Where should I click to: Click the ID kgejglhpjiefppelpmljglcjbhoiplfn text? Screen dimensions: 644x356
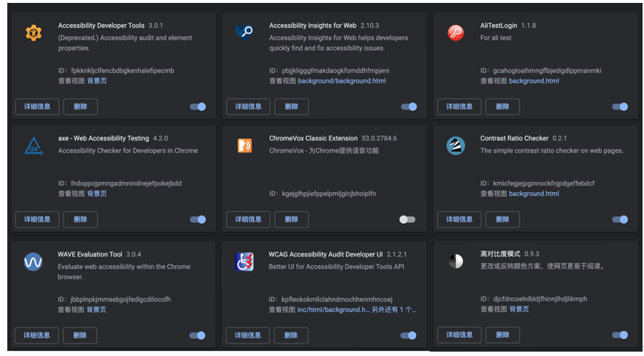323,194
